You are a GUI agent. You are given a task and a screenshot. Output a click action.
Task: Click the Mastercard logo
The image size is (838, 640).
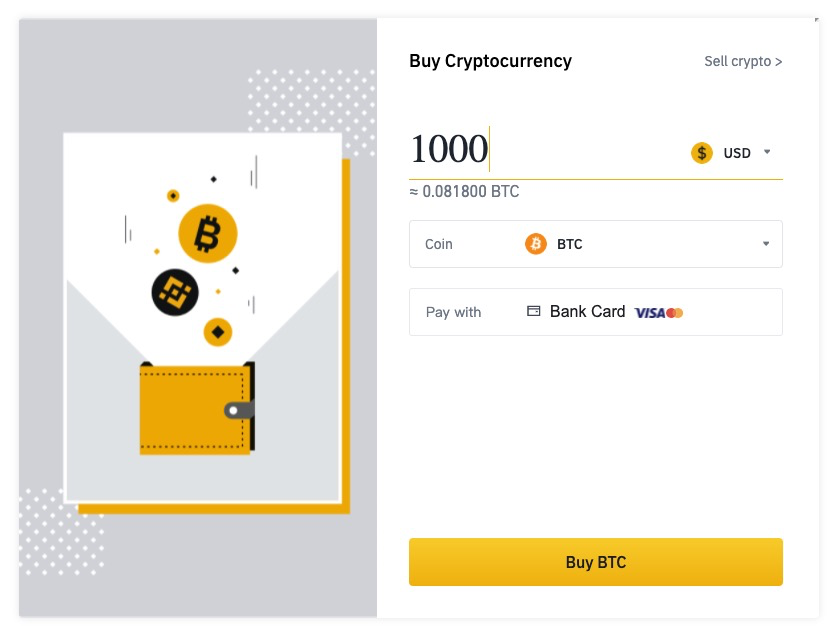(676, 312)
